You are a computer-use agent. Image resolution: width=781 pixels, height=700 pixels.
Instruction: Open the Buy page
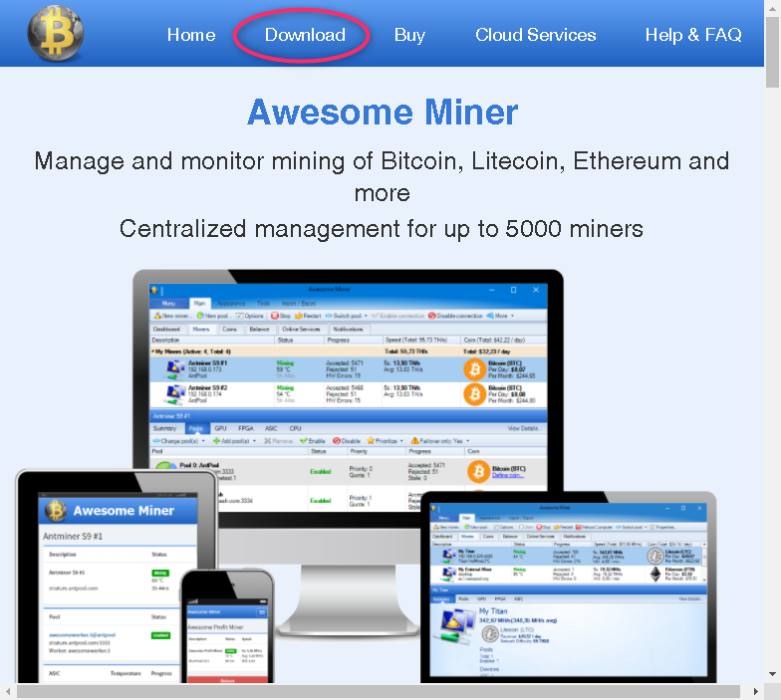pos(409,35)
